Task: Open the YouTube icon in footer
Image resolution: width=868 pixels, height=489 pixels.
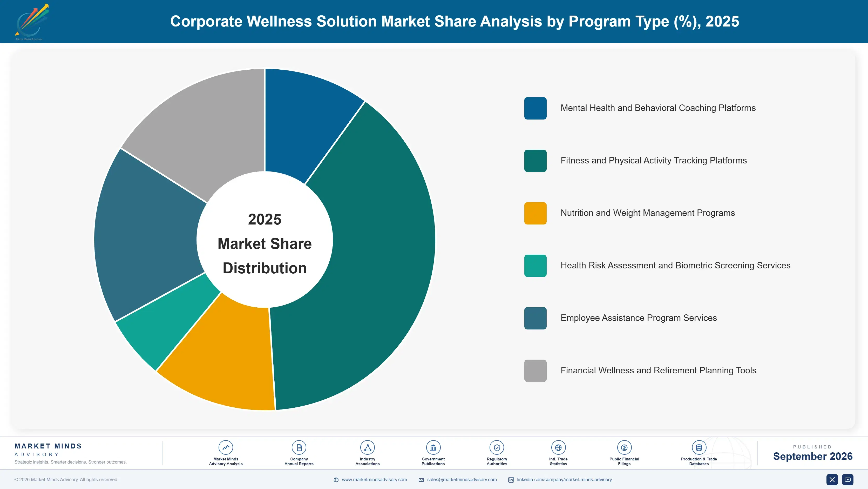Action: point(848,480)
